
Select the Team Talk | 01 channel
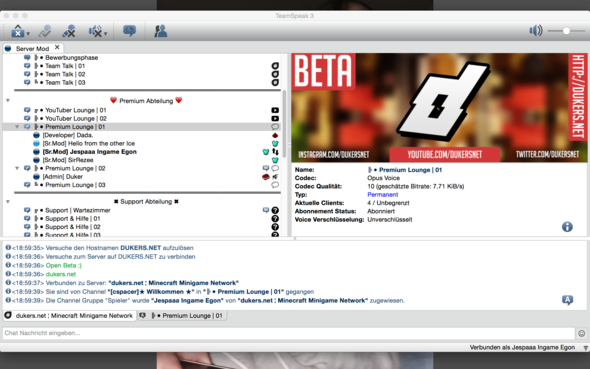pos(65,66)
